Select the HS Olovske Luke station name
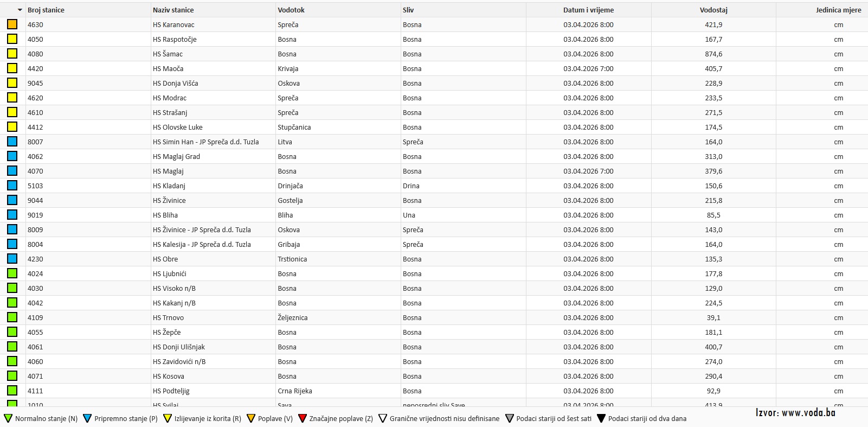 pyautogui.click(x=178, y=127)
